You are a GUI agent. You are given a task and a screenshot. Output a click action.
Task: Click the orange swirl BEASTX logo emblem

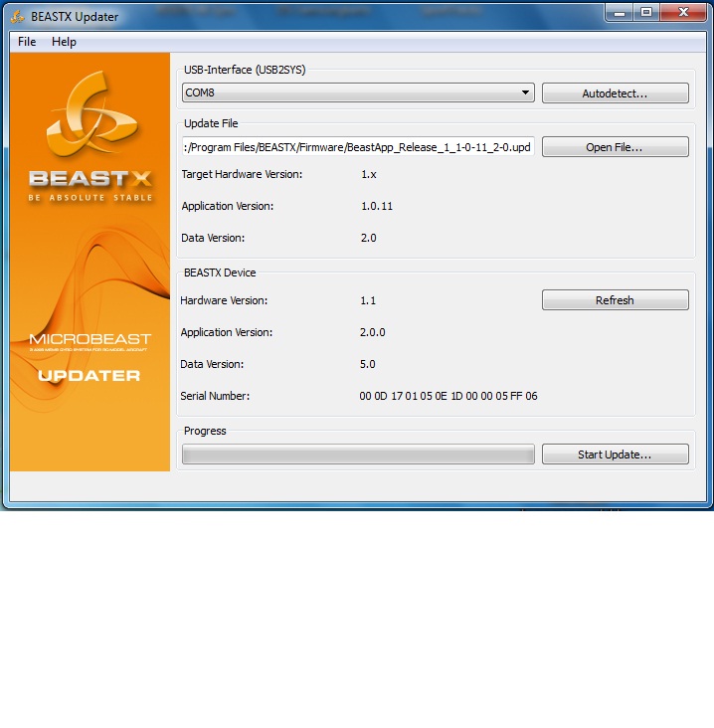[x=89, y=115]
